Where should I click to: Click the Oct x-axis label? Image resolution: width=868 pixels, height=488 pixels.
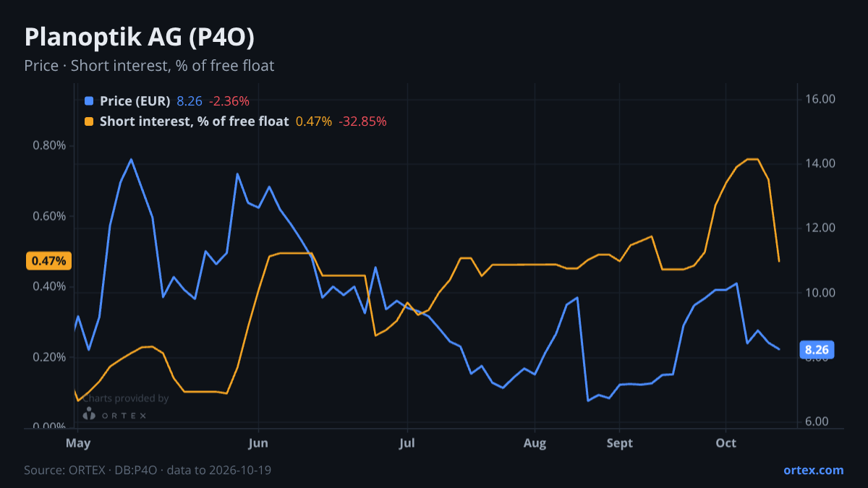726,442
